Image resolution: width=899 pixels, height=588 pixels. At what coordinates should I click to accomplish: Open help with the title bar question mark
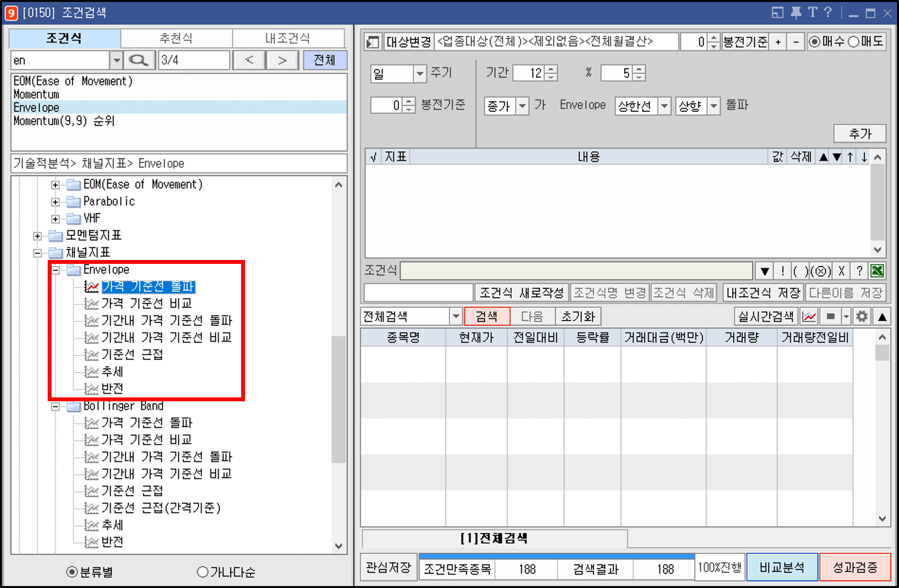point(828,12)
